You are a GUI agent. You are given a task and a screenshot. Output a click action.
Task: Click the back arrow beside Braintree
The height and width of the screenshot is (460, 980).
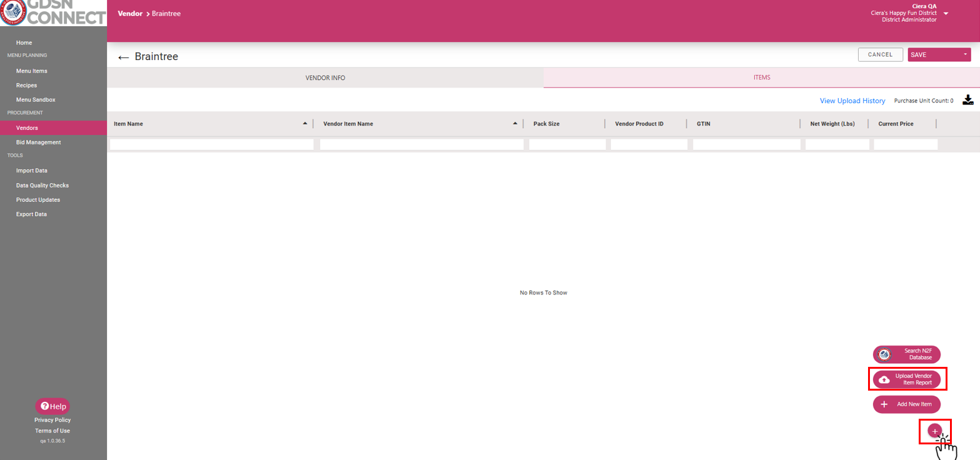123,56
